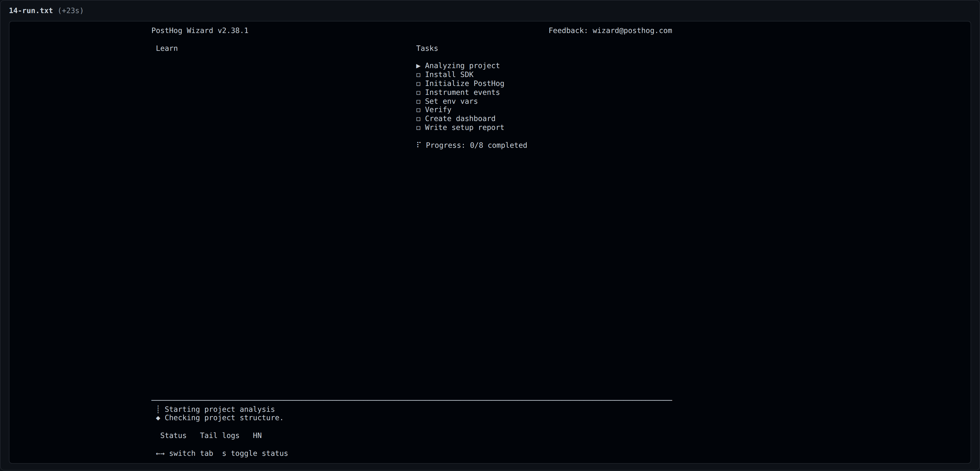Image resolution: width=980 pixels, height=471 pixels.
Task: Click the (+23s) timestamp label
Action: pos(71,11)
